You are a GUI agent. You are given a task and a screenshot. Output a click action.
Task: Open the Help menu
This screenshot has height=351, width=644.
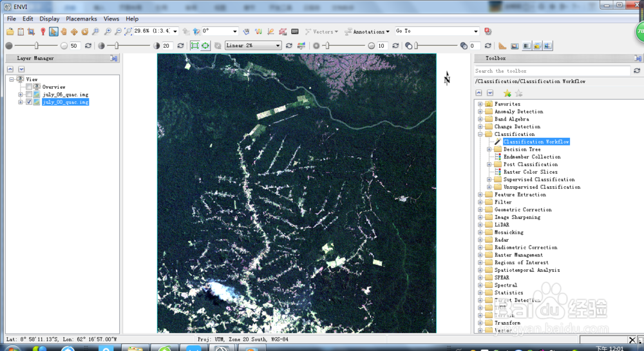click(132, 19)
